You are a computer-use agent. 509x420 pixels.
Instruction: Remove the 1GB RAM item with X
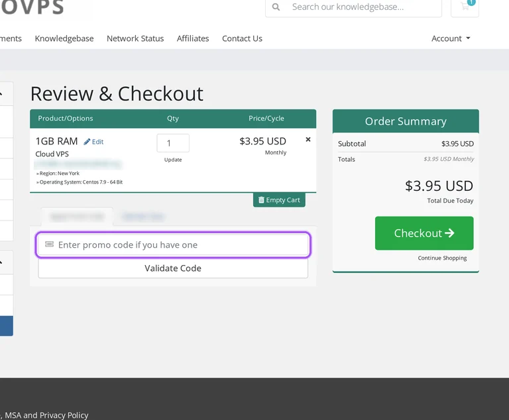click(x=308, y=139)
